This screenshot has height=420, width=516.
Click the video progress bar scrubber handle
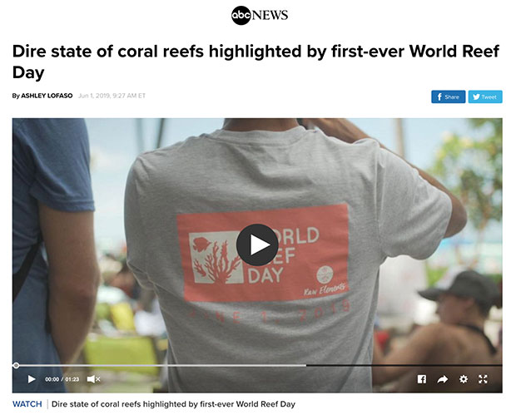pos(16,365)
